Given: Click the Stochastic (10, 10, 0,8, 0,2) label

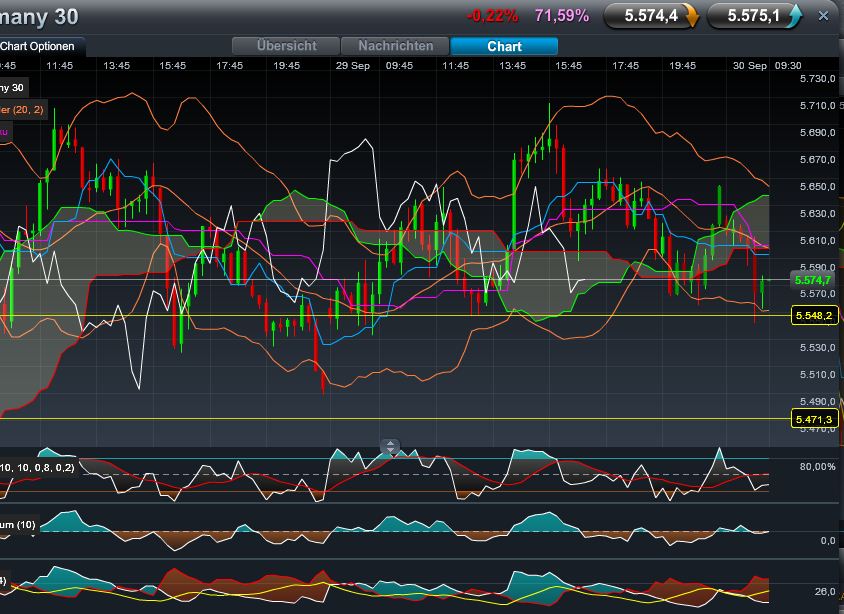Looking at the screenshot, I should 38,468.
